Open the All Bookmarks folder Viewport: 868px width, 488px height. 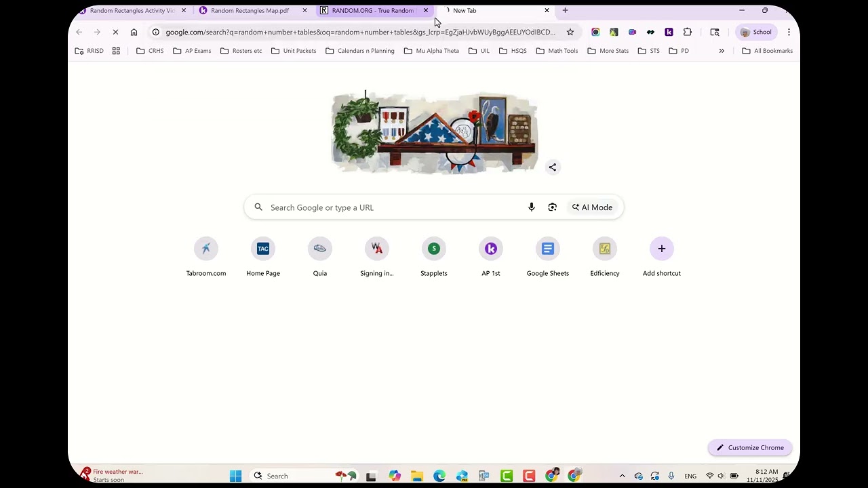point(767,51)
